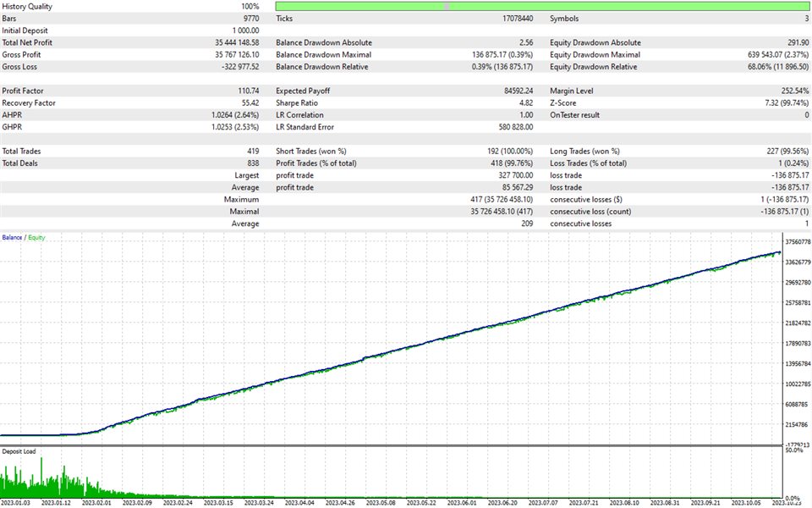Image resolution: width=812 pixels, height=508 pixels.
Task: Click the value '68.06% (11 896.50)'
Action: click(x=778, y=66)
